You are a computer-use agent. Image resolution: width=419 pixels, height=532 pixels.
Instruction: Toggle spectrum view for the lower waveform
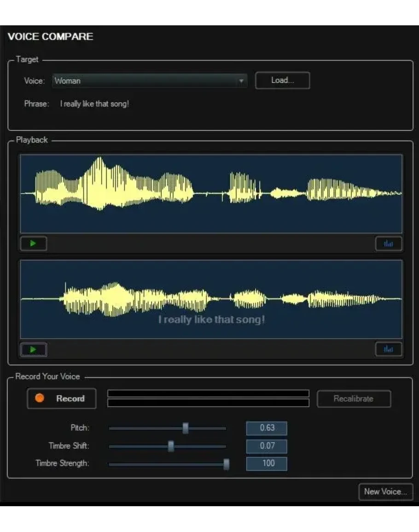pos(389,350)
